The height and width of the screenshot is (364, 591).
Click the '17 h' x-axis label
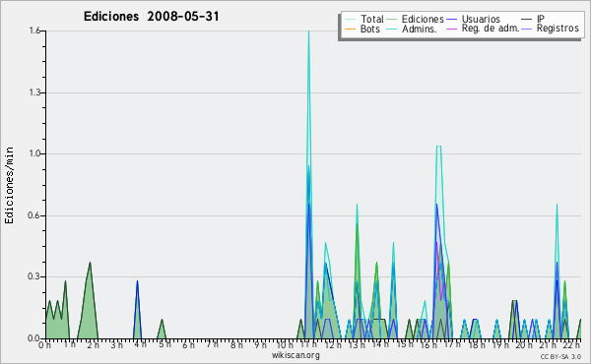click(x=452, y=344)
